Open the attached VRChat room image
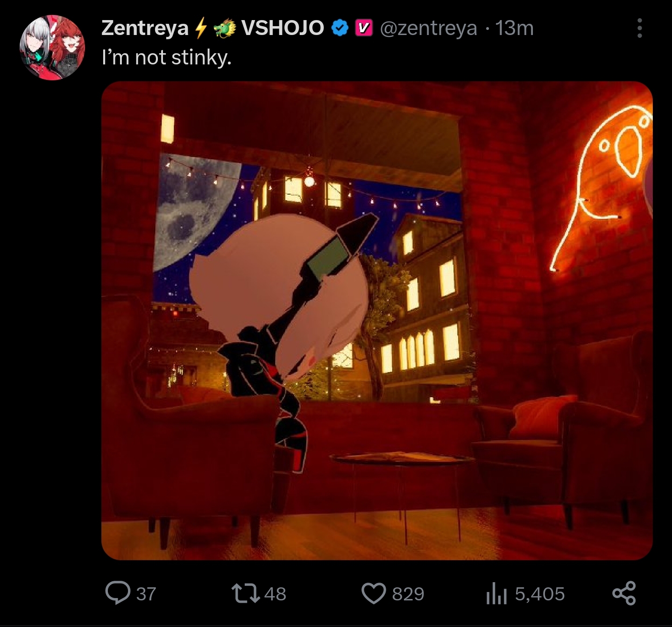Screen dimensions: 672x627 coord(377,321)
